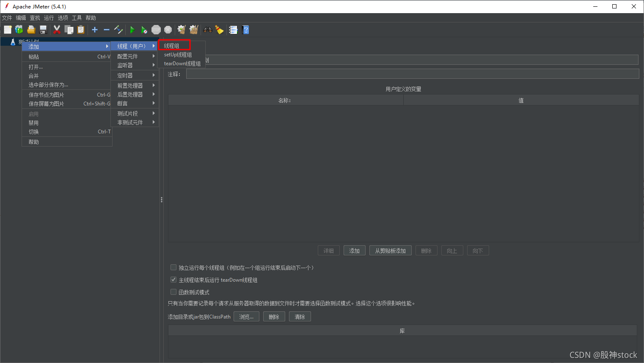Screen dimensions: 644x363
Task: Choose 选中部分保存为... entry
Action: 67,85
